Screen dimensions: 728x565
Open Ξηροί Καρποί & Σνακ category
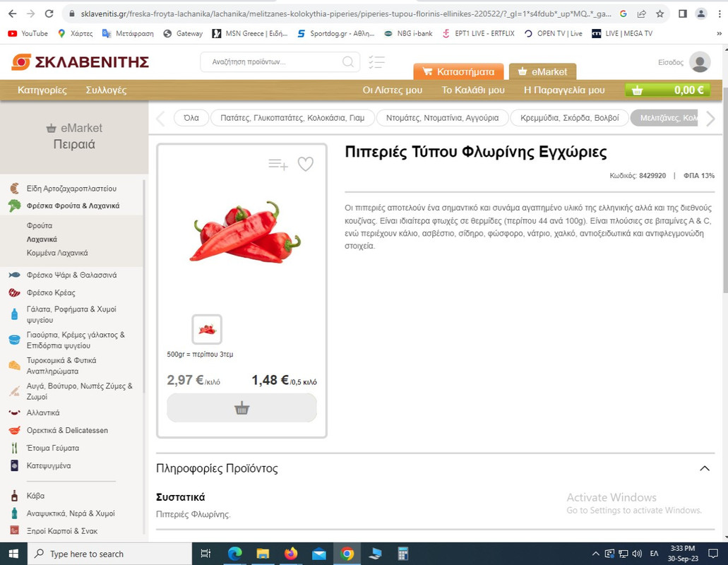(61, 530)
